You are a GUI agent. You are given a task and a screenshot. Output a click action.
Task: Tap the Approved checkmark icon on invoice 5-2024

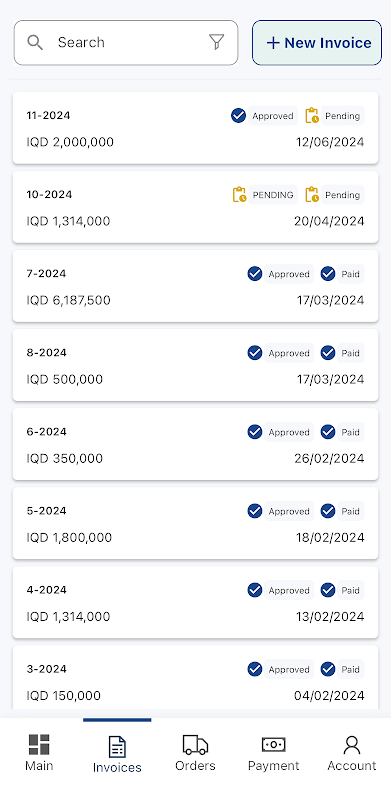[255, 511]
